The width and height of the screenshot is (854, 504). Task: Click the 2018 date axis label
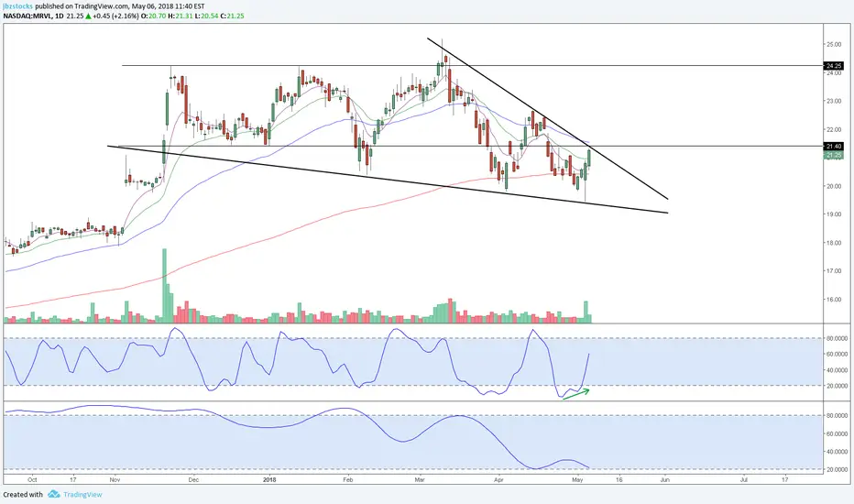point(269,480)
